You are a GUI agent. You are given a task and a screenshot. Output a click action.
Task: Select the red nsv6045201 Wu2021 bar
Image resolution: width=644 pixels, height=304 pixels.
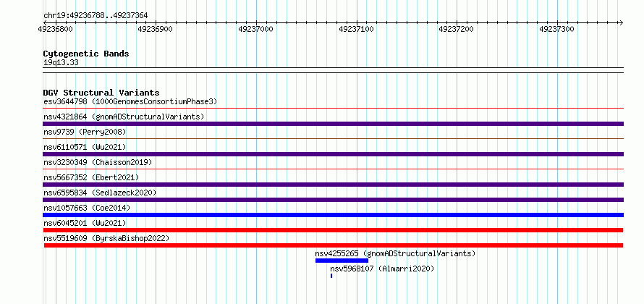click(x=333, y=230)
